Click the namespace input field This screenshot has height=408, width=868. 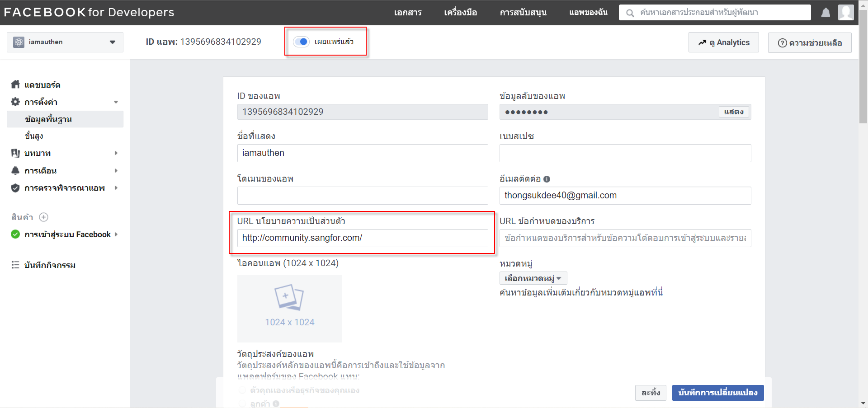(x=625, y=153)
